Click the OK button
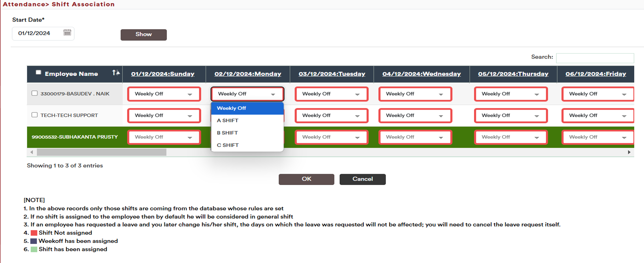This screenshot has height=263, width=644. [306, 179]
